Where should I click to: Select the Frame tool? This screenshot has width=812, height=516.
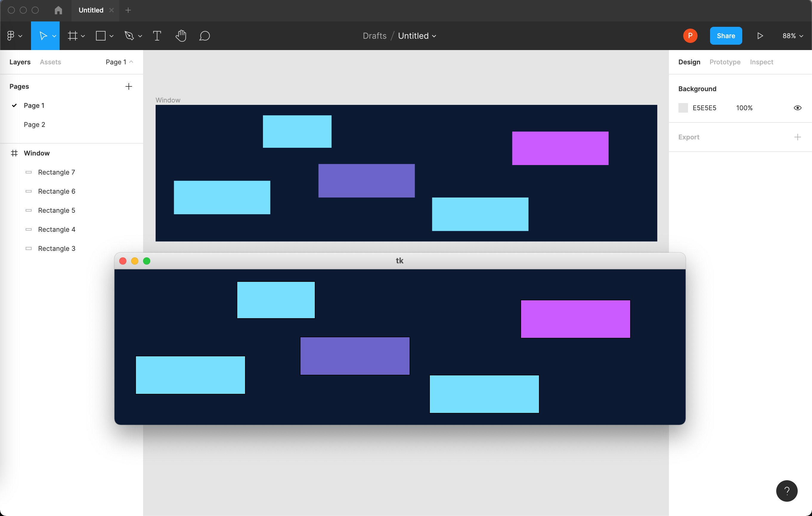pyautogui.click(x=73, y=35)
